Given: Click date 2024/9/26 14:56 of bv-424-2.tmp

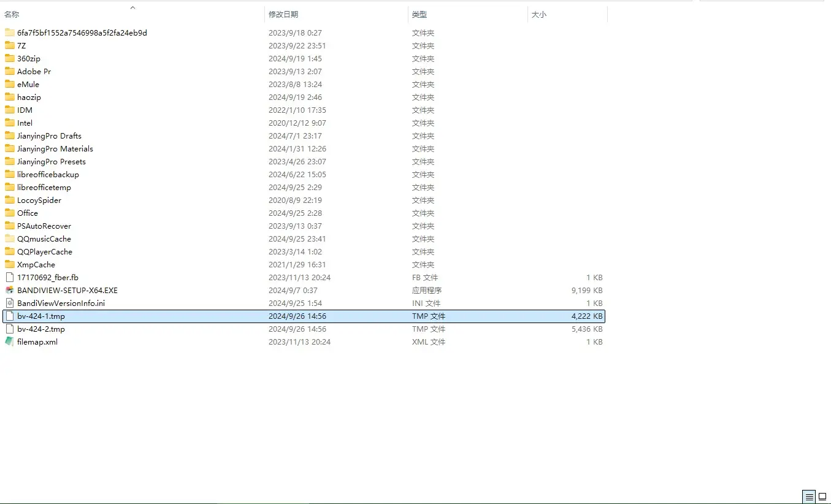Looking at the screenshot, I should click(297, 329).
